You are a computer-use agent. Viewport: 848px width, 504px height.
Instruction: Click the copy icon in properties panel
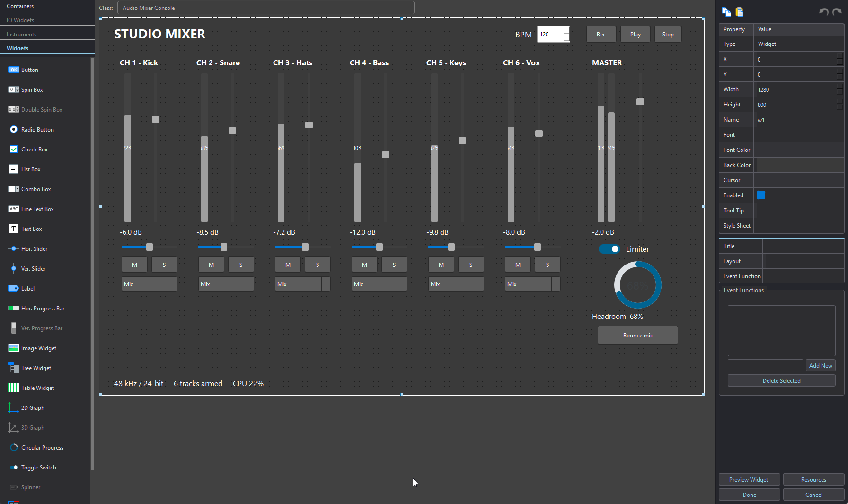point(726,12)
